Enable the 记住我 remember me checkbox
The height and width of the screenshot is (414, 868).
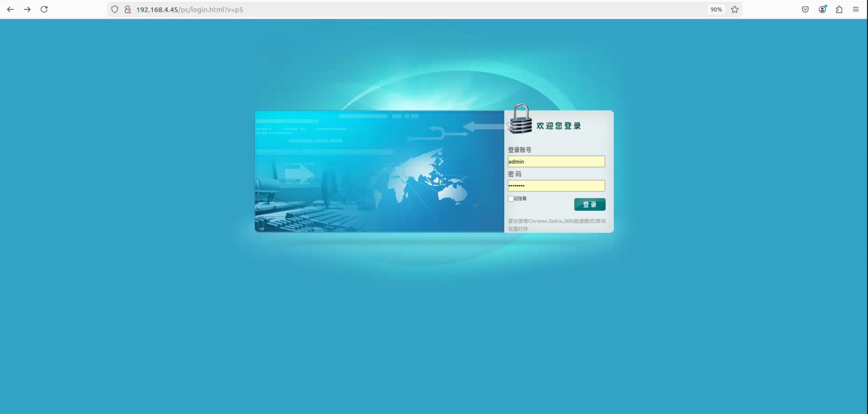[511, 199]
